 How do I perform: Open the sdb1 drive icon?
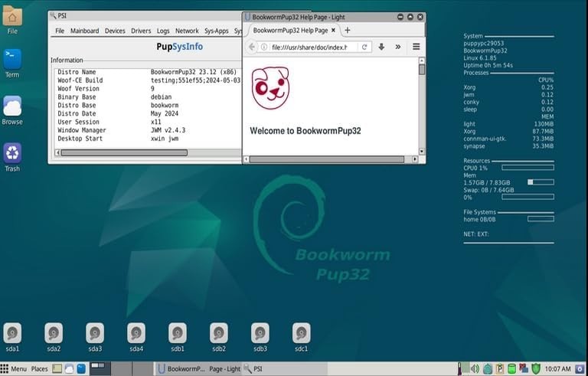(x=178, y=333)
